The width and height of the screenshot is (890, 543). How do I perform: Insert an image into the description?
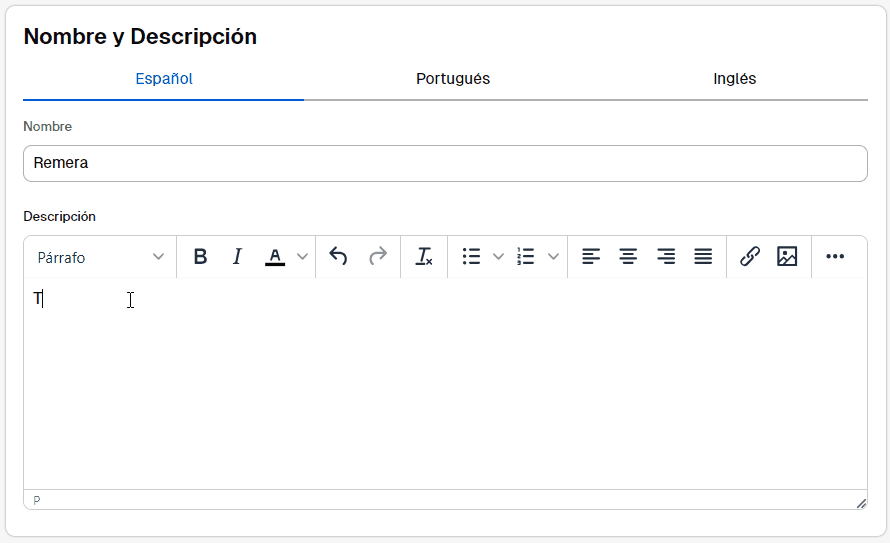(787, 257)
